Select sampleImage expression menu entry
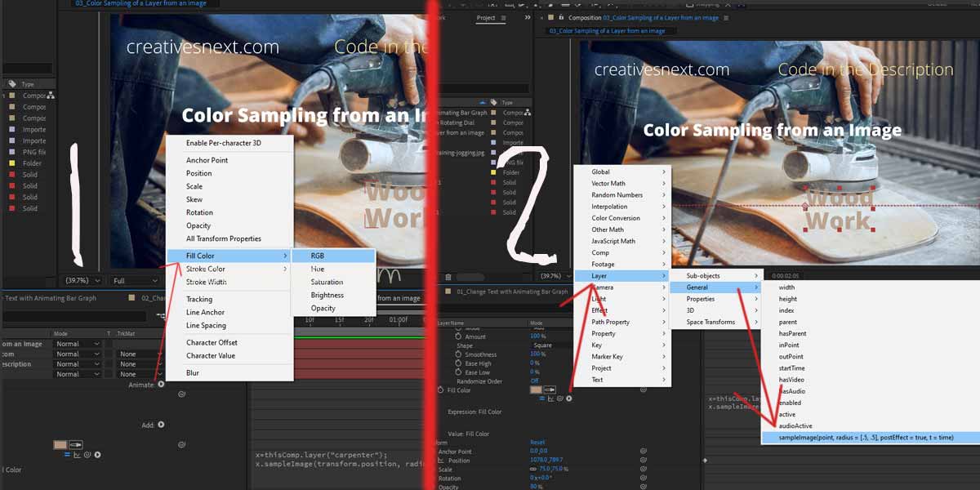 pos(866,438)
